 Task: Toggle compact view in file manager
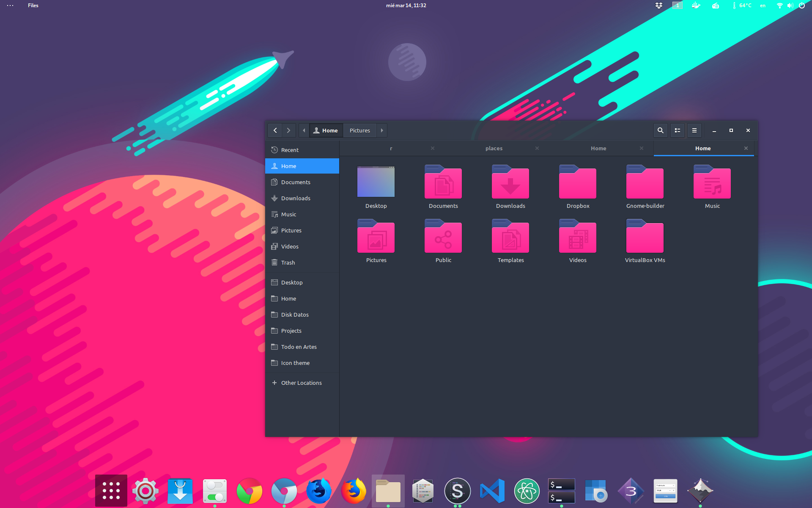click(677, 130)
